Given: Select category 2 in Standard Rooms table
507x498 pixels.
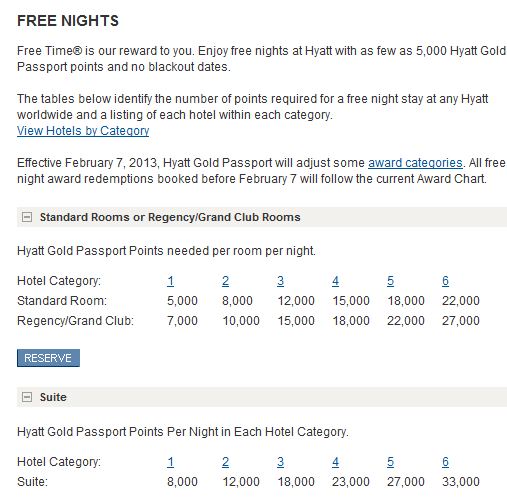Looking at the screenshot, I should point(225,281).
